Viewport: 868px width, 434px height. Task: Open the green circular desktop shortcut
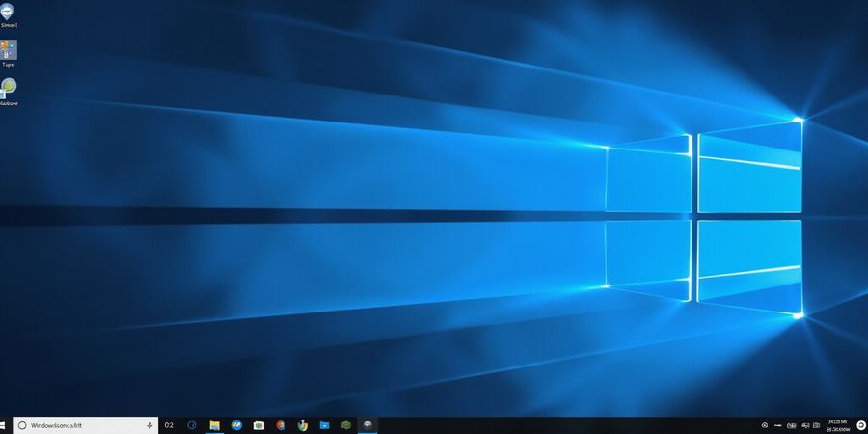[9, 92]
